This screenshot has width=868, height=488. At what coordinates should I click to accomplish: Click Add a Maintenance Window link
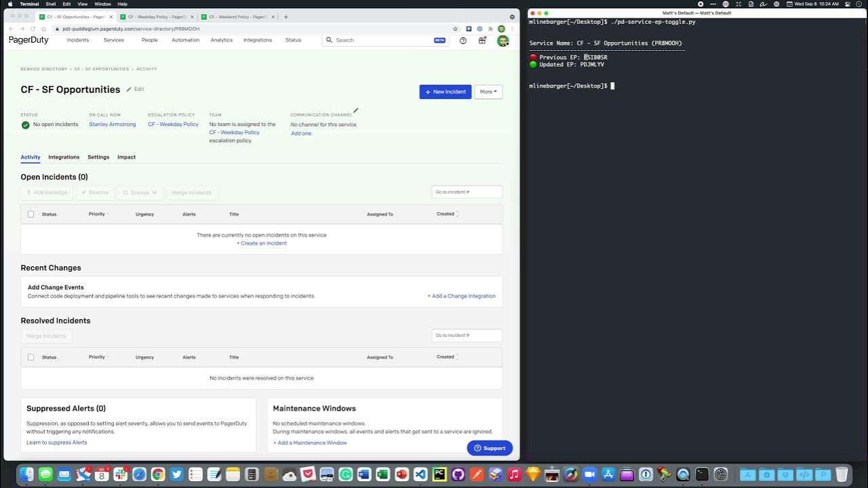coord(310,443)
